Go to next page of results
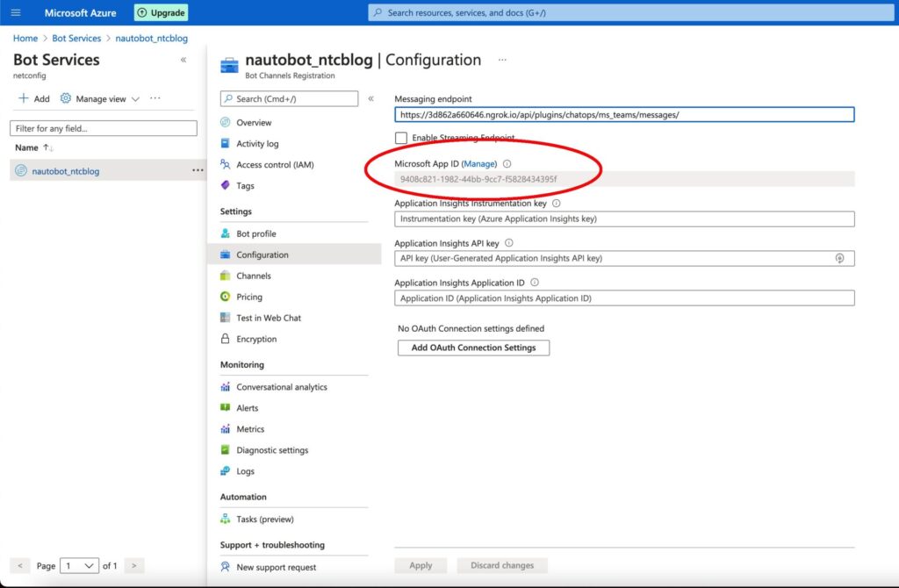The height and width of the screenshot is (588, 899). tap(134, 566)
